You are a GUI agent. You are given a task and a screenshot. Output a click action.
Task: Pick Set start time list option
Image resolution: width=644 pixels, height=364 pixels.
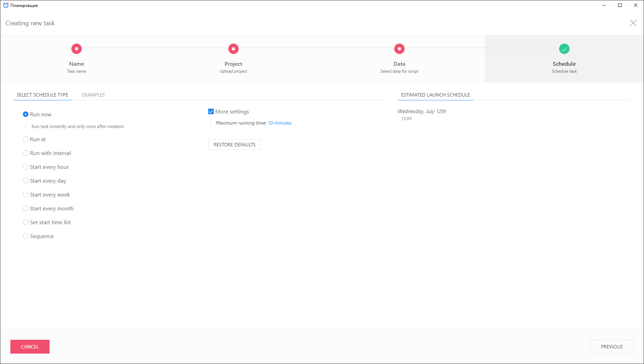(x=26, y=222)
